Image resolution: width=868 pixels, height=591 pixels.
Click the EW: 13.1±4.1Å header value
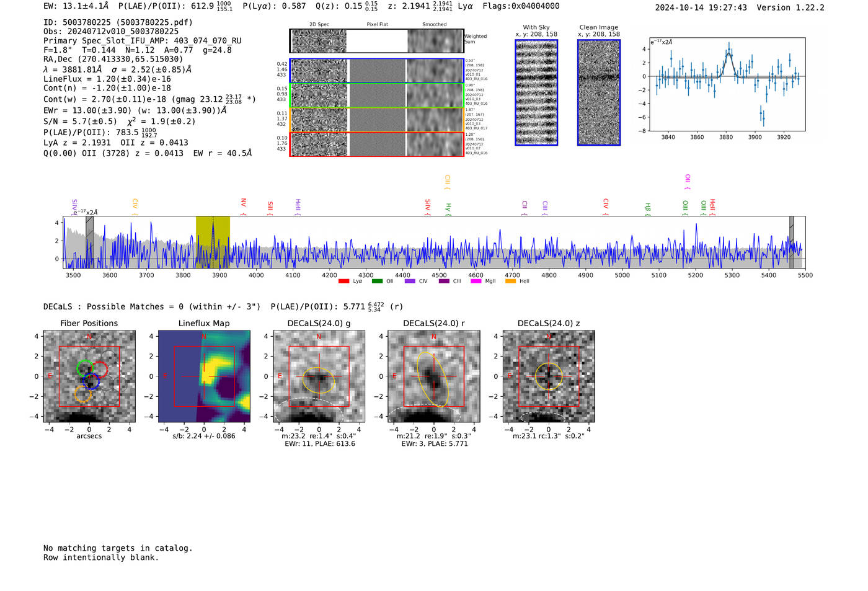(76, 6)
